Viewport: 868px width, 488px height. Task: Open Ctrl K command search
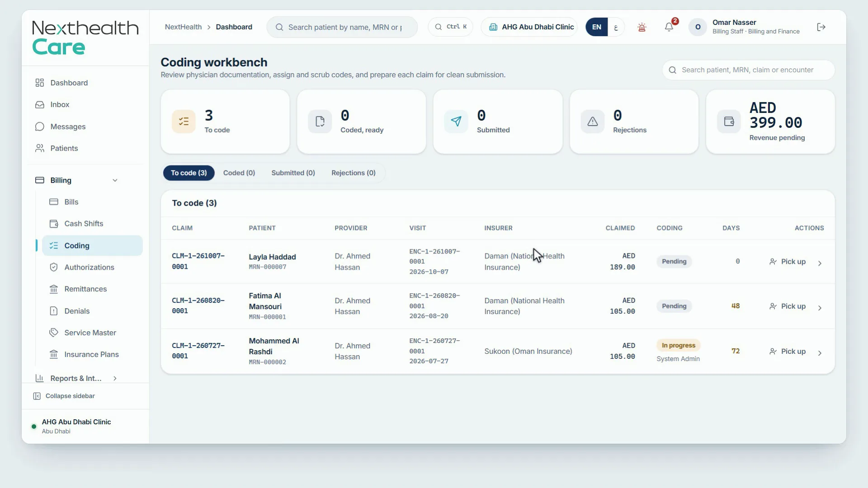[450, 27]
